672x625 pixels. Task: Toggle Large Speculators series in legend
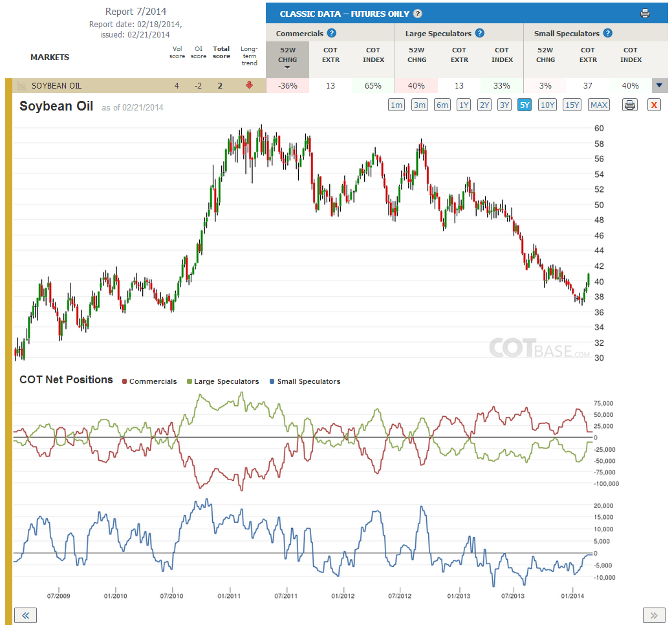pos(223,381)
